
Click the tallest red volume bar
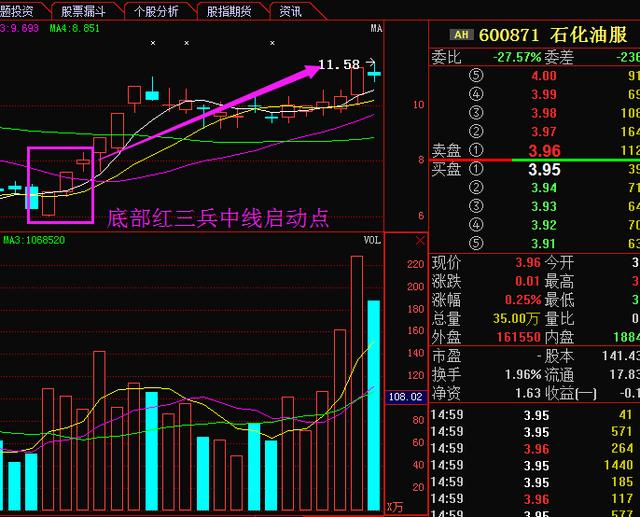[357, 383]
